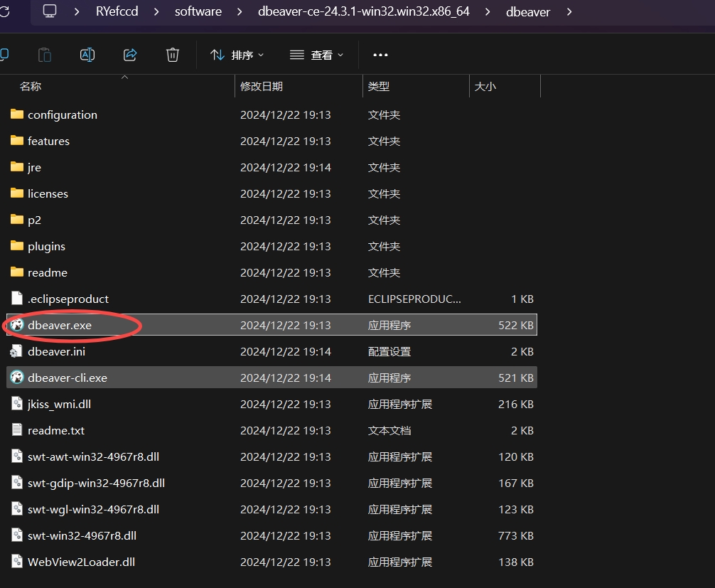Click the Rename toolbar icon
This screenshot has width=715, height=588.
click(87, 55)
